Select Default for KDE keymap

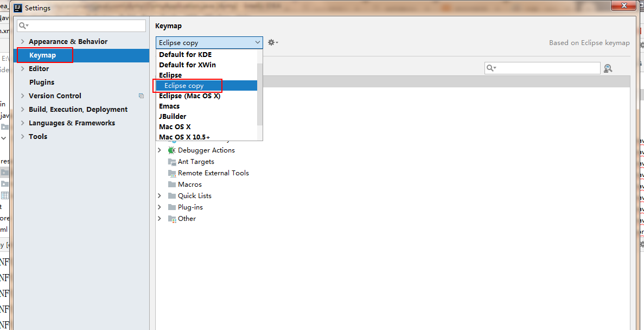[x=207, y=54]
